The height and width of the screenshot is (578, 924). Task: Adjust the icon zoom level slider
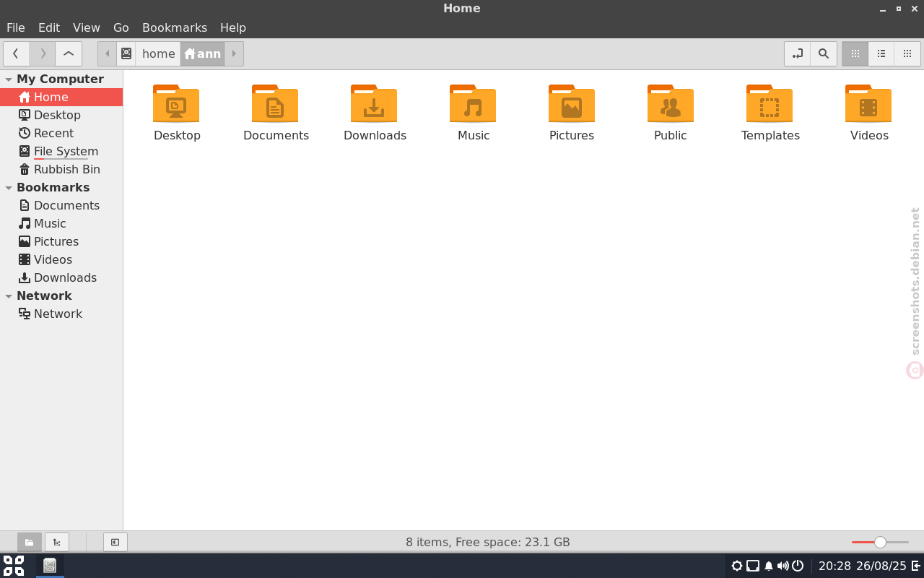[x=880, y=542]
